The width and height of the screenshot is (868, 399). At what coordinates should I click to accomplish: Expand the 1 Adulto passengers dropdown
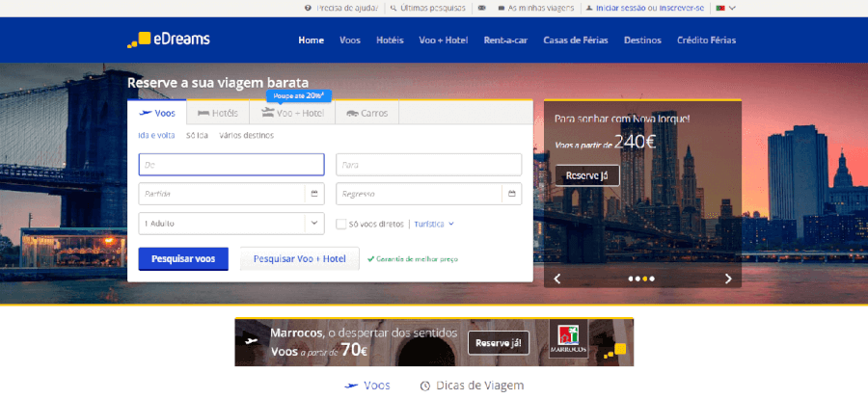[313, 224]
